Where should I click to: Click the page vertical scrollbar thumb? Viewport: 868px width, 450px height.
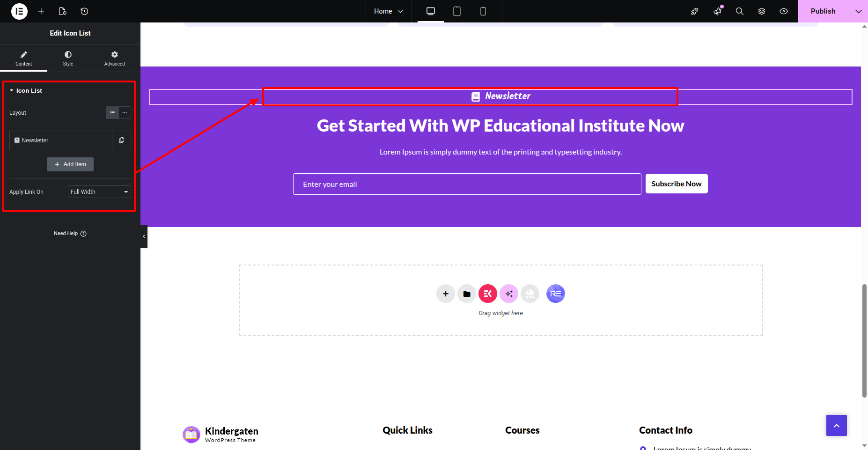864,340
